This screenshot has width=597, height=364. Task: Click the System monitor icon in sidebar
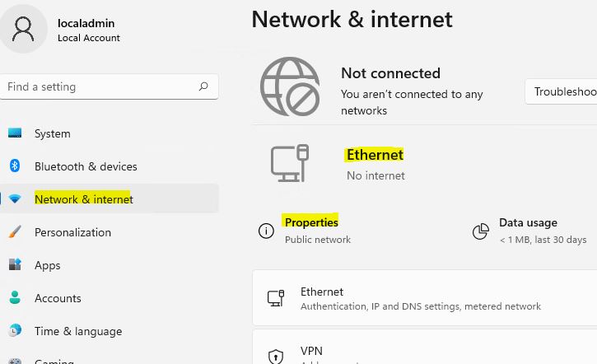click(15, 133)
